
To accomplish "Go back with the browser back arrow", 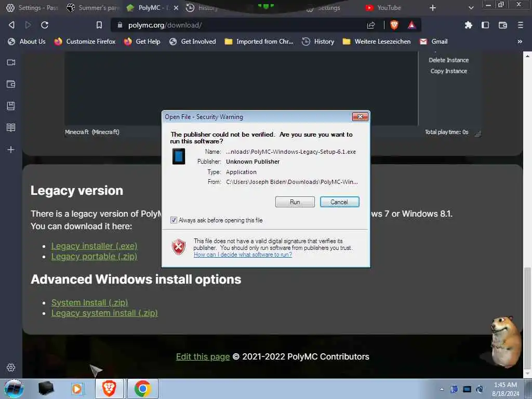I will (11, 25).
